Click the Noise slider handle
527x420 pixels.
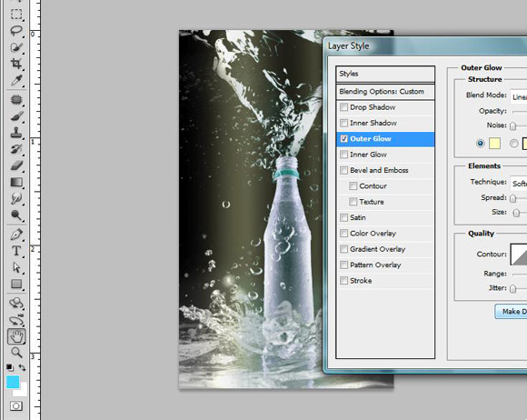512,126
